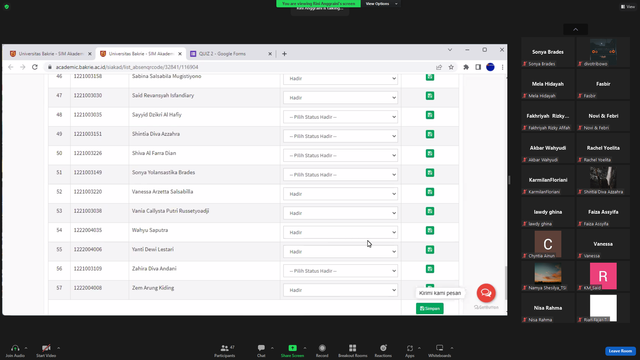The height and width of the screenshot is (360, 640).
Task: Bookmark this page with star icon
Action: point(451,67)
